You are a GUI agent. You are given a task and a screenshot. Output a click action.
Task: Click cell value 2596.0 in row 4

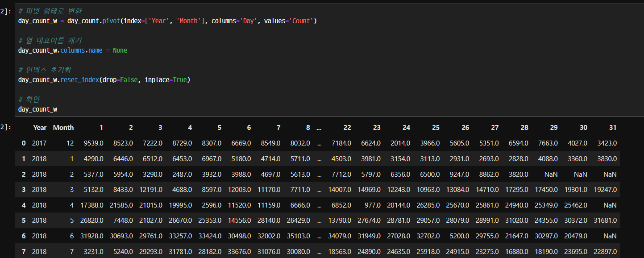click(x=212, y=205)
